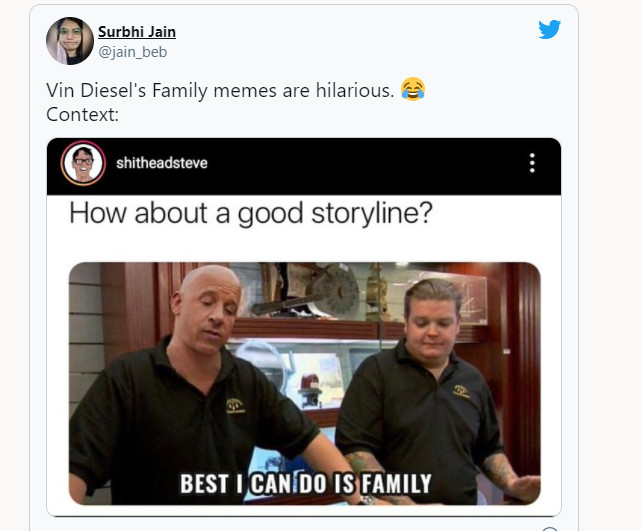Select the tweet text about Family memes

tap(220, 90)
